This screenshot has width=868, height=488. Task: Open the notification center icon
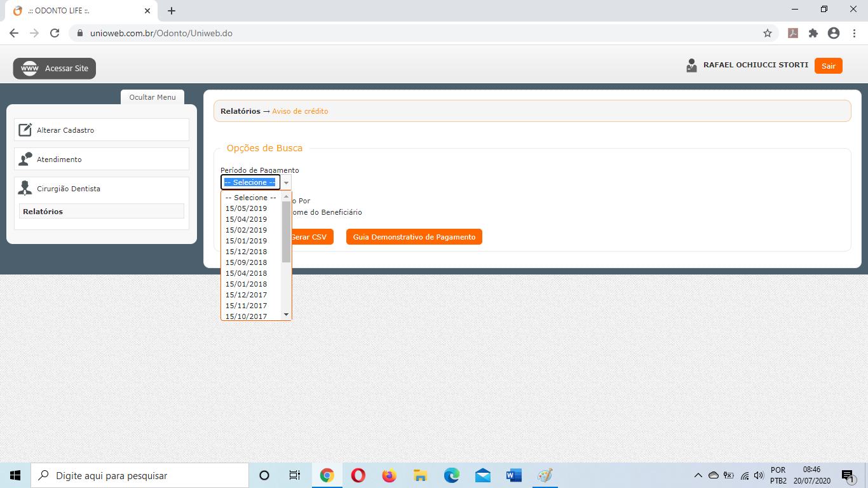pos(847,475)
